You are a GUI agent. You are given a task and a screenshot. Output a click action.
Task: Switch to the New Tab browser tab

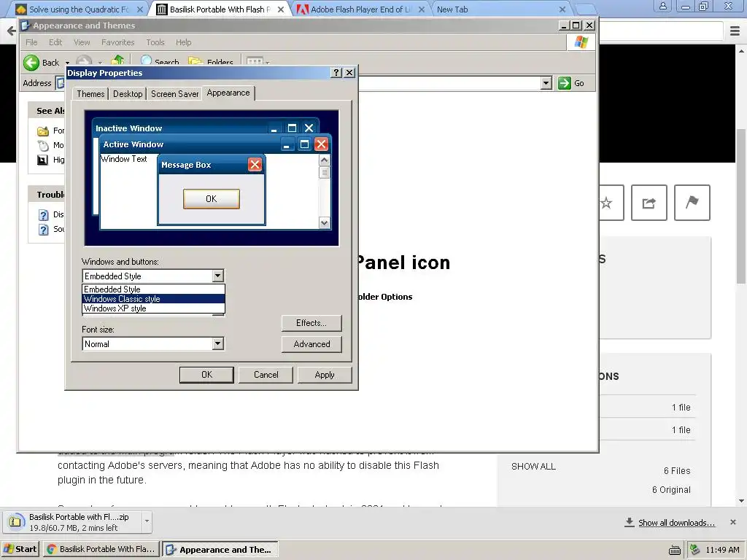pyautogui.click(x=500, y=9)
